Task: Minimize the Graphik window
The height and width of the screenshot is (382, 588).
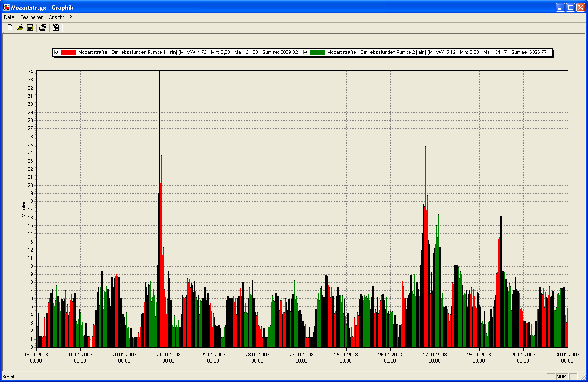Action: (560, 7)
